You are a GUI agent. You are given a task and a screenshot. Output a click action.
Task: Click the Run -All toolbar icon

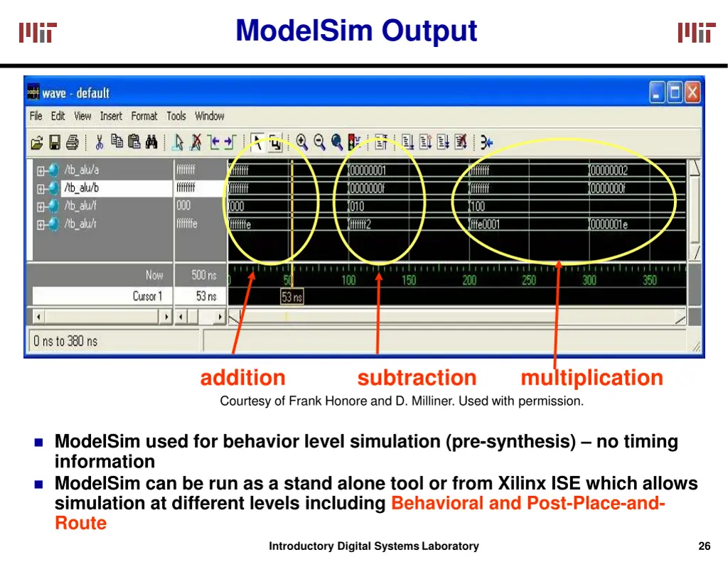(443, 142)
